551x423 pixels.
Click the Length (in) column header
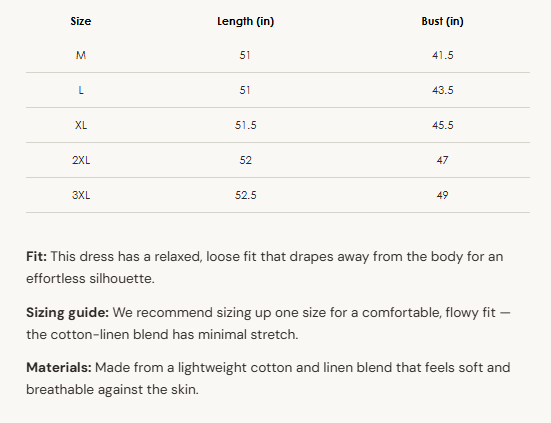coord(245,21)
